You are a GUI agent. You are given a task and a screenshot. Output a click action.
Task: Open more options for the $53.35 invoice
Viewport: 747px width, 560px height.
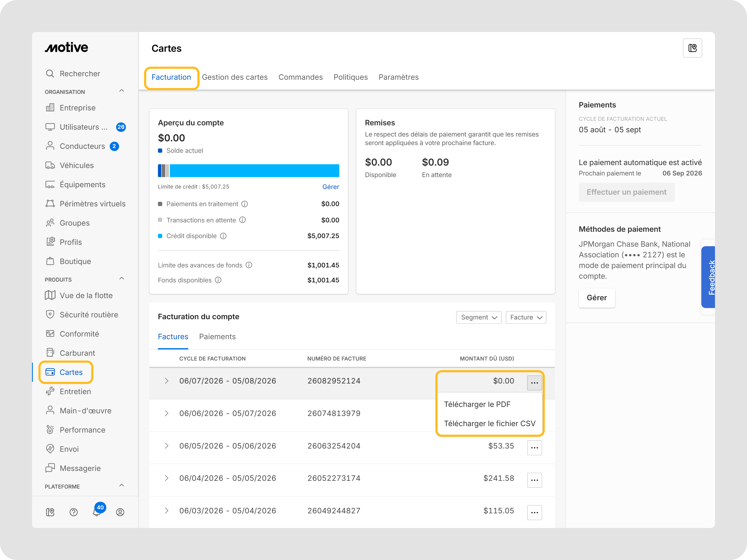pyautogui.click(x=535, y=448)
